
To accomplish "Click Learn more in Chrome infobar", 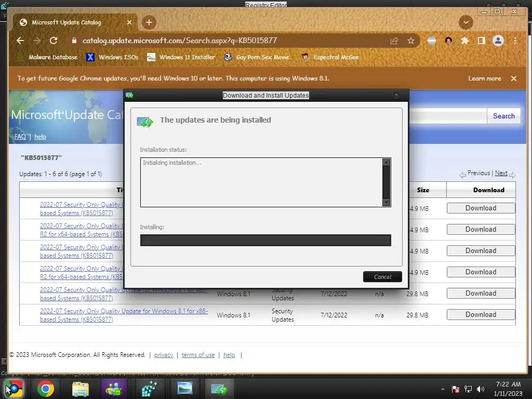I will (x=485, y=78).
